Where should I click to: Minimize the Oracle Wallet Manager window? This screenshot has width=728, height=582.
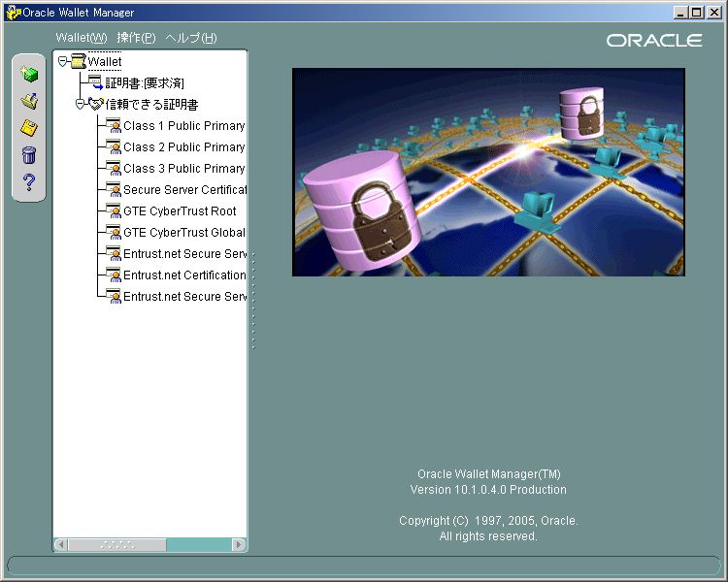pos(680,13)
